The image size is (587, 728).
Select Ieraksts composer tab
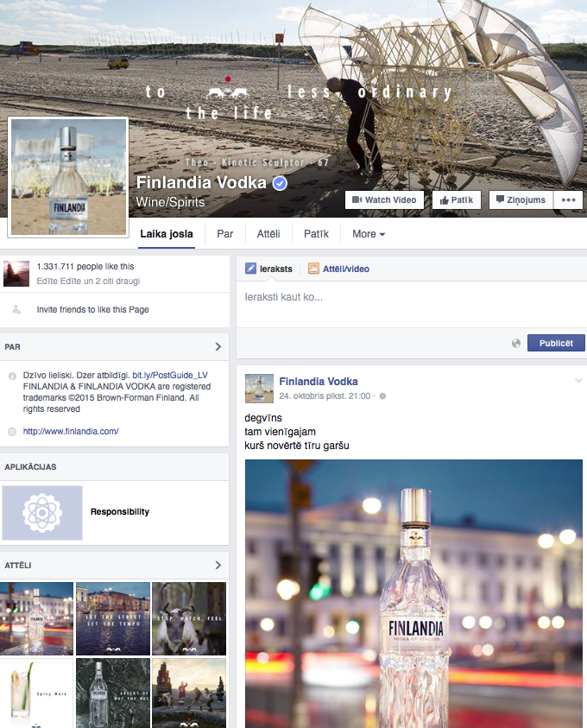click(x=268, y=269)
